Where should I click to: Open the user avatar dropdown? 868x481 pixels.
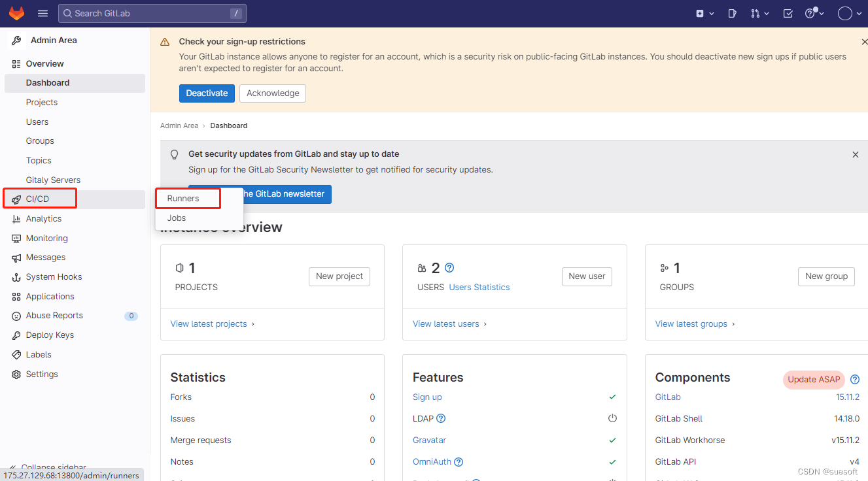pos(850,13)
